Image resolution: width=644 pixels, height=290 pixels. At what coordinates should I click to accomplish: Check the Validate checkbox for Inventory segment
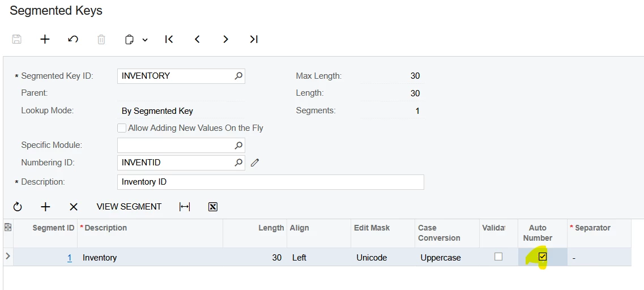tap(498, 257)
